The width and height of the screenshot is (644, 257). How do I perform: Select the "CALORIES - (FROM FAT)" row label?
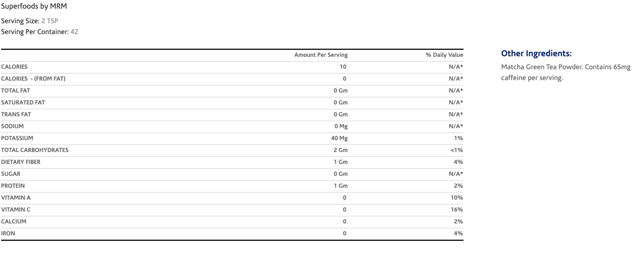(x=33, y=78)
